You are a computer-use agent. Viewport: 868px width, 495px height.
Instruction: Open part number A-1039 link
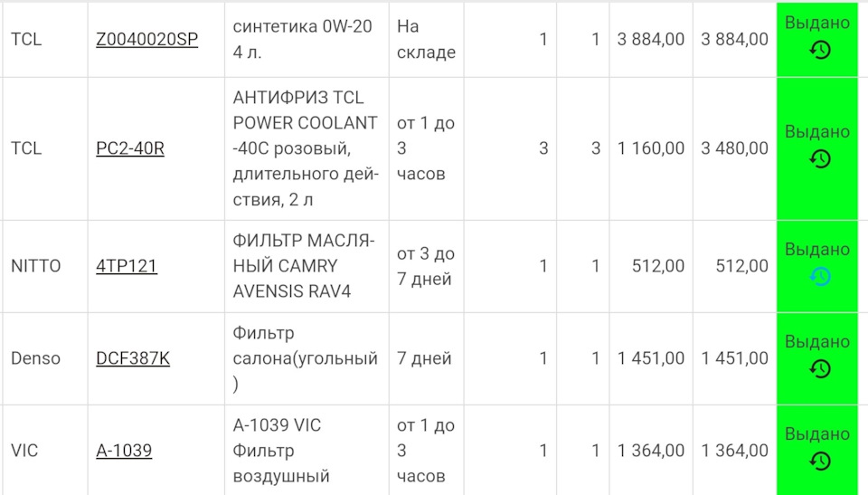click(x=124, y=451)
